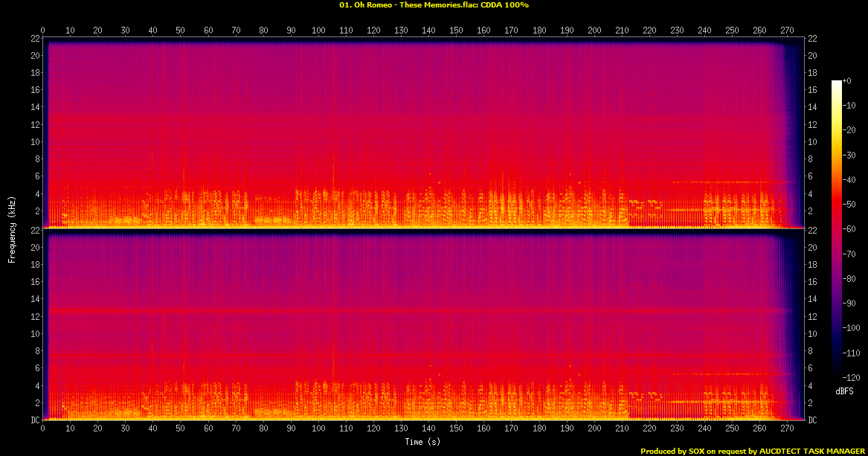
Task: Click the "Frequency (kHz)" vertical axis label
Action: tap(12, 229)
